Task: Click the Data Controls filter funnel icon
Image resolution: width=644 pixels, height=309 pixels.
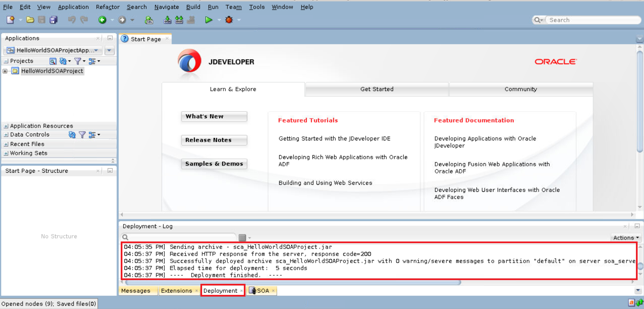Action: (x=82, y=135)
